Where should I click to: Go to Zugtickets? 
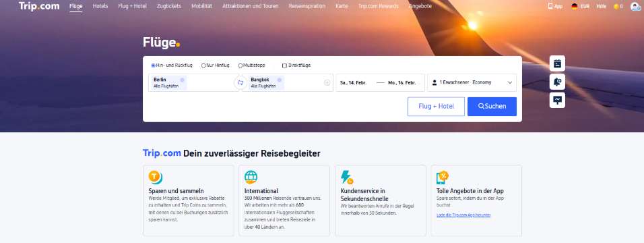169,6
